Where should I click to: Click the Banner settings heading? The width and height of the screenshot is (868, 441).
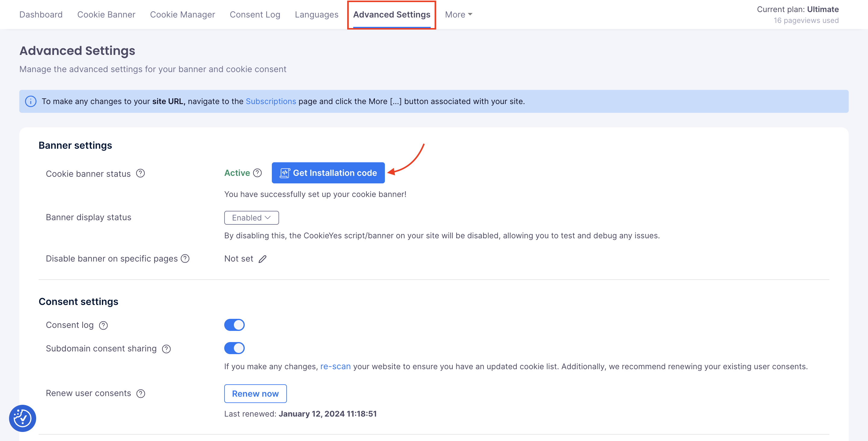pos(75,145)
